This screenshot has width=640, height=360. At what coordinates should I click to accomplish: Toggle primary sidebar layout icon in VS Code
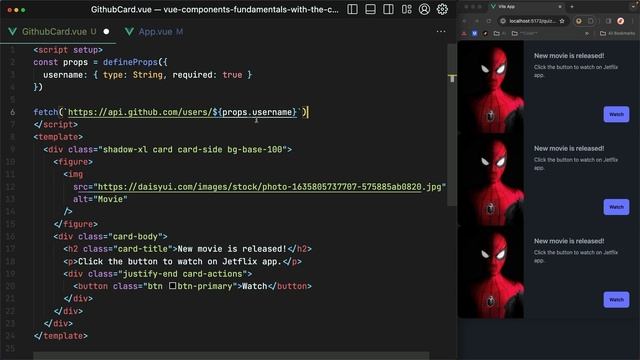[352, 9]
